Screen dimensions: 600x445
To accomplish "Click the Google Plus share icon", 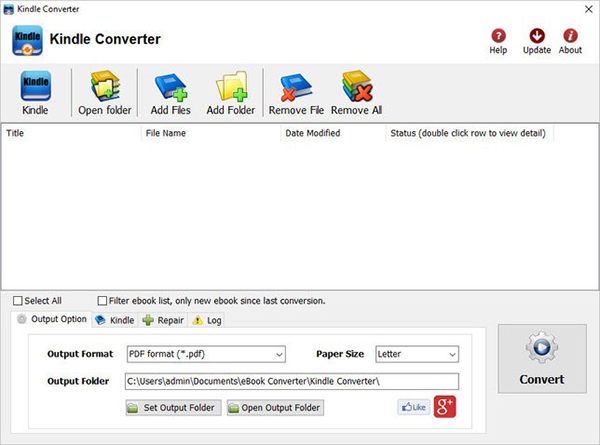I will click(445, 406).
